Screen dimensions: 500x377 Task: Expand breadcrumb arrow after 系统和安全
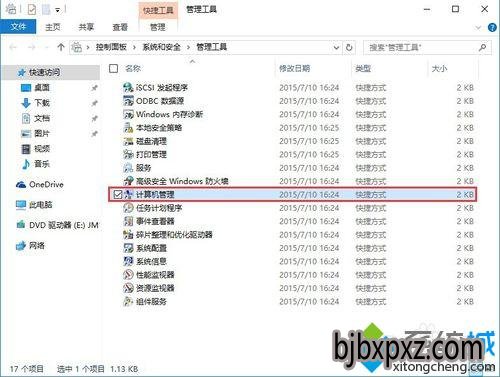pos(188,47)
